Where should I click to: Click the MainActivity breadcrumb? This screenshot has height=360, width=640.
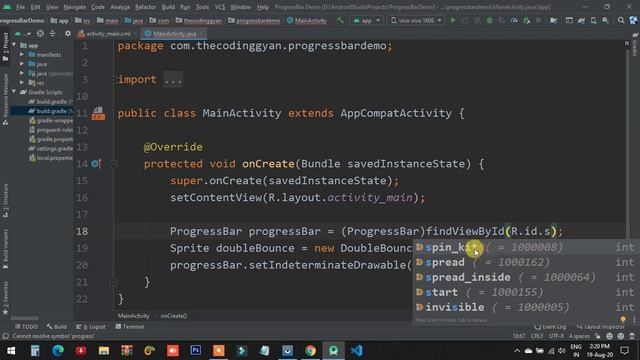pyautogui.click(x=133, y=316)
